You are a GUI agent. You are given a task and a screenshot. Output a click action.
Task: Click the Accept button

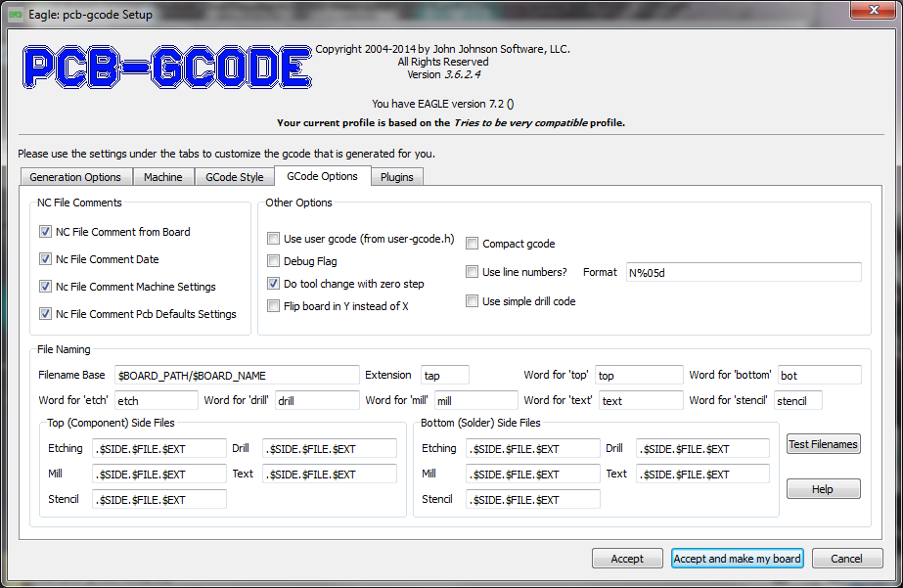[627, 558]
